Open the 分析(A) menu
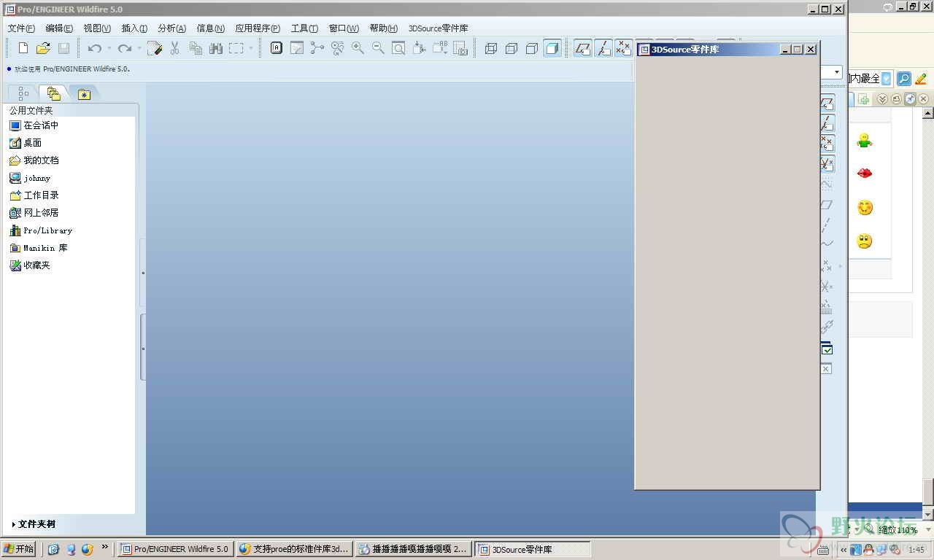 tap(172, 28)
